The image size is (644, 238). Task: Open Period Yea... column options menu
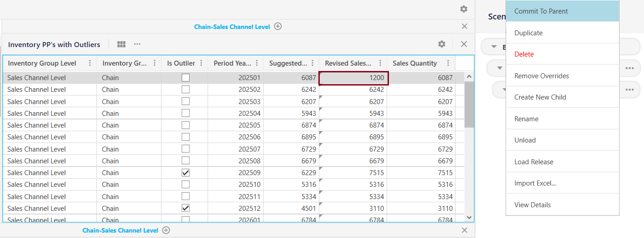click(x=257, y=63)
